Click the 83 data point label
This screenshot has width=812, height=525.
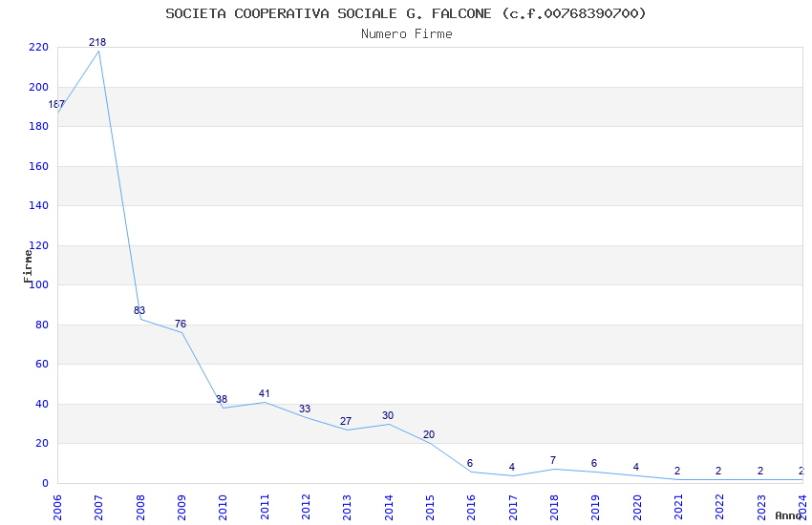(139, 310)
